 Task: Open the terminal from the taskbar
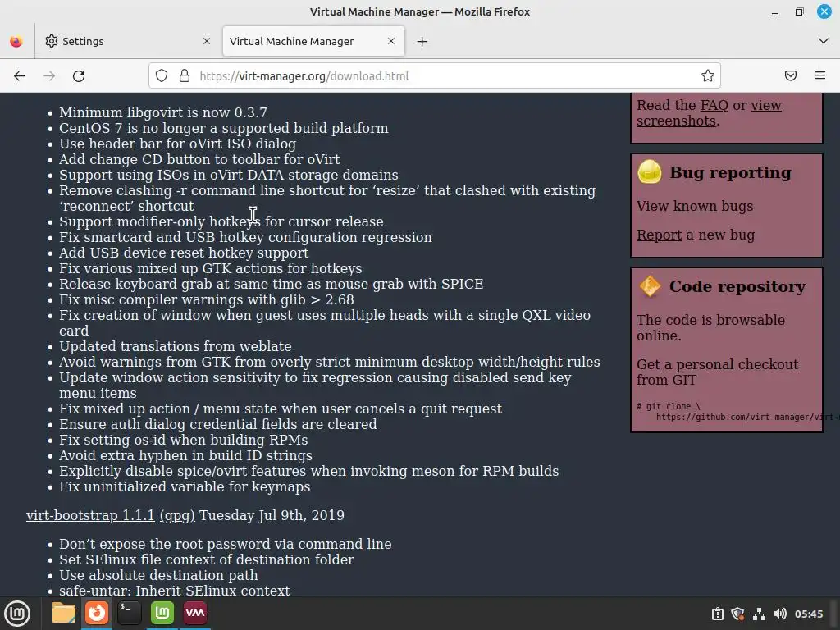click(129, 613)
